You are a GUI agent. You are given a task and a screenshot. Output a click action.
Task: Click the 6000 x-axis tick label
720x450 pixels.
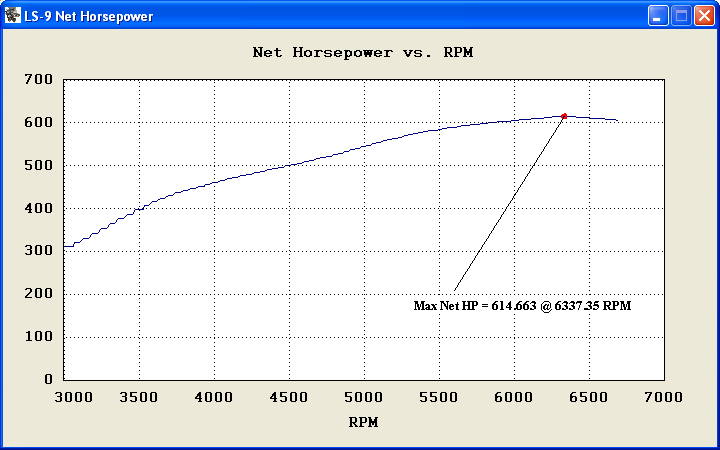point(514,397)
